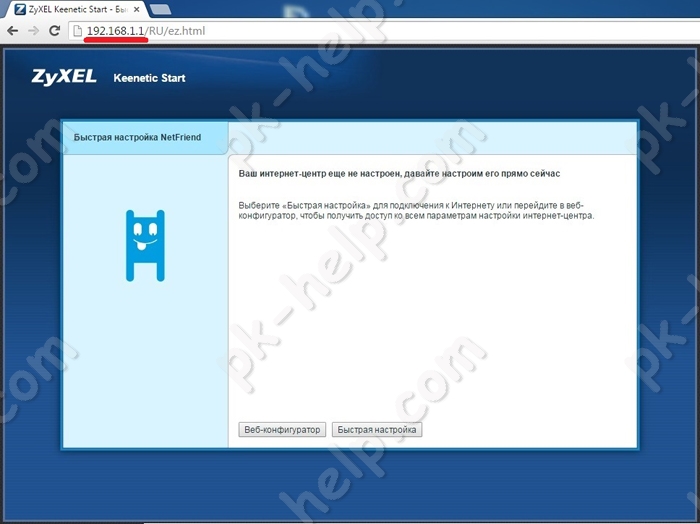Click the browser Back arrow
The width and height of the screenshot is (700, 524).
tap(13, 31)
